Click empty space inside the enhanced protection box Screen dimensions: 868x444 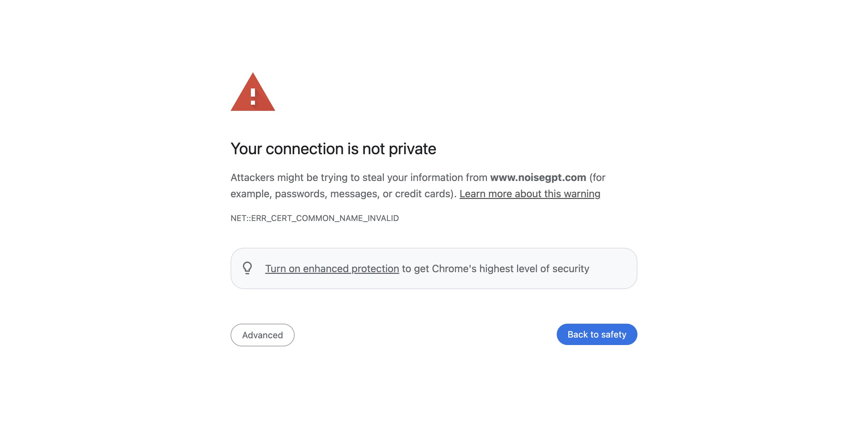coord(614,268)
